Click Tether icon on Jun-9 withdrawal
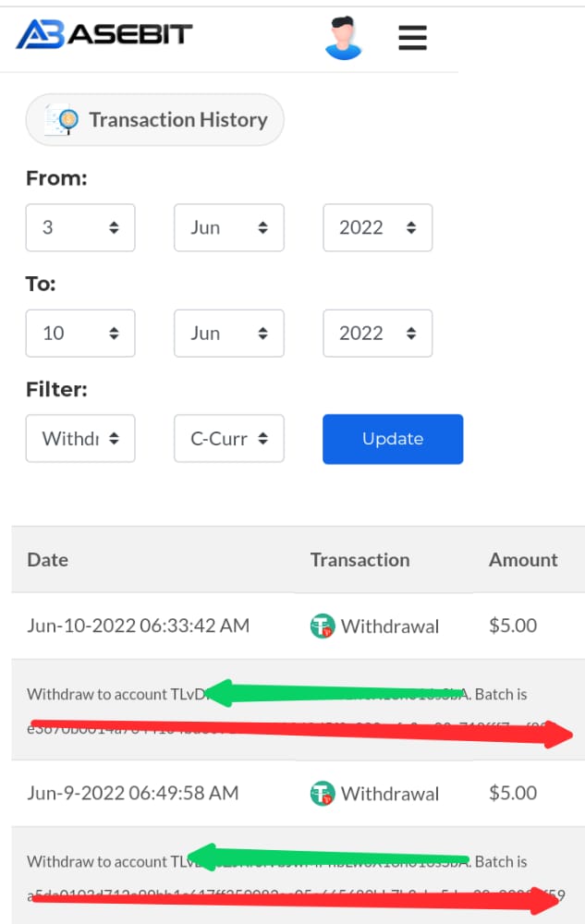 [323, 793]
